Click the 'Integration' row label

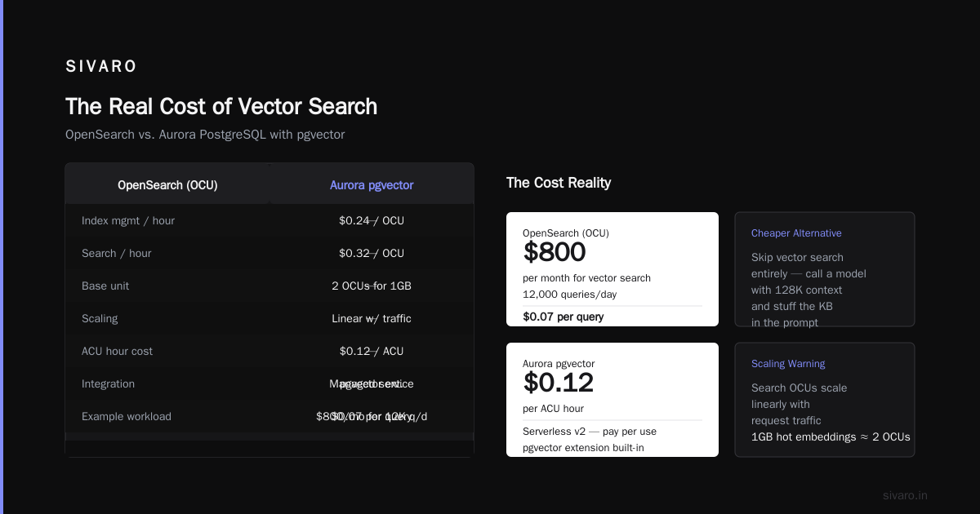point(109,383)
